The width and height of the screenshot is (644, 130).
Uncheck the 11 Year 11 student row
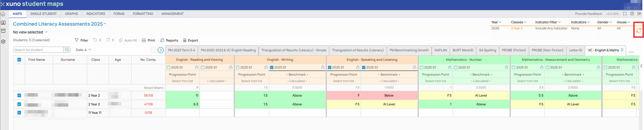[x=19, y=113]
